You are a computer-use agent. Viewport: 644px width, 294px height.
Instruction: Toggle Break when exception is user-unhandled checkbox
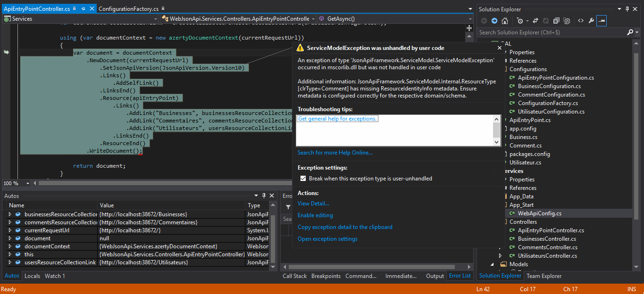[x=303, y=179]
